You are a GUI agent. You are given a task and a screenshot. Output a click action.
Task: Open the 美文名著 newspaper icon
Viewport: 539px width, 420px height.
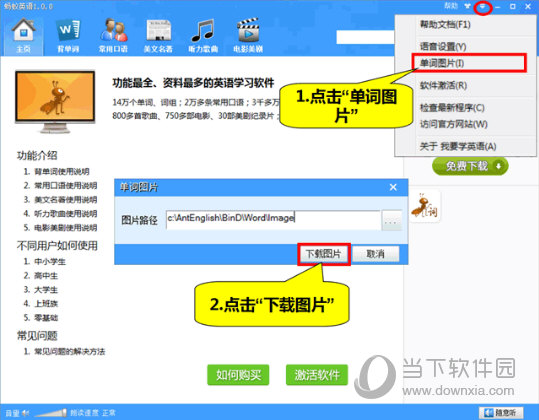[x=158, y=36]
